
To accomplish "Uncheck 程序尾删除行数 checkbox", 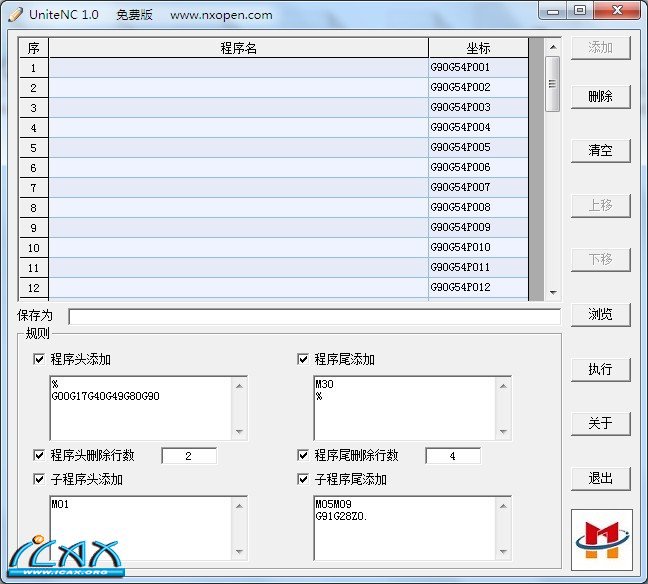I will click(x=303, y=455).
